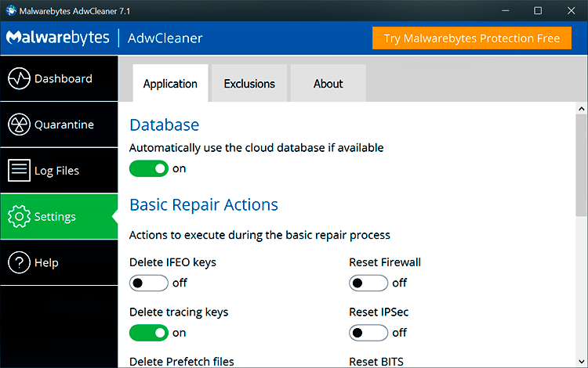588x368 pixels.
Task: Click the 'Reset BITS' label
Action: pyautogui.click(x=376, y=362)
